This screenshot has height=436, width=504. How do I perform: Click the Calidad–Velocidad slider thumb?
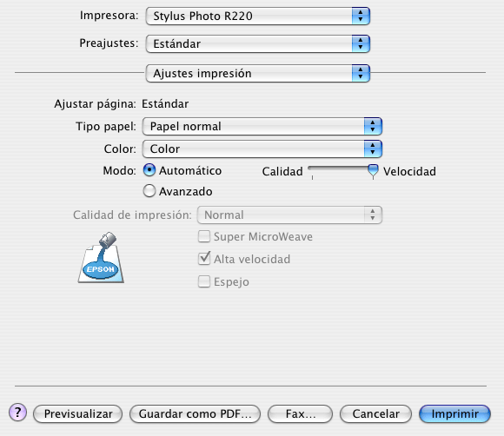coord(373,170)
